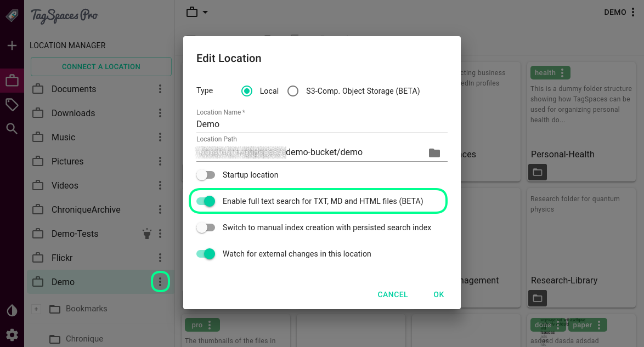Viewport: 644px width, 347px height.
Task: Click the LOCATION MANAGER heading
Action: coord(68,45)
